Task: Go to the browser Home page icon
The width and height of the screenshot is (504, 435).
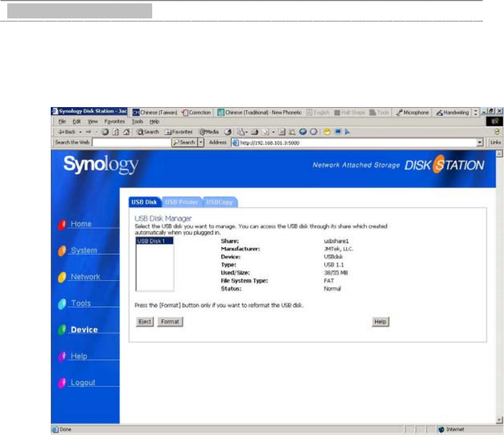Action: (x=127, y=132)
